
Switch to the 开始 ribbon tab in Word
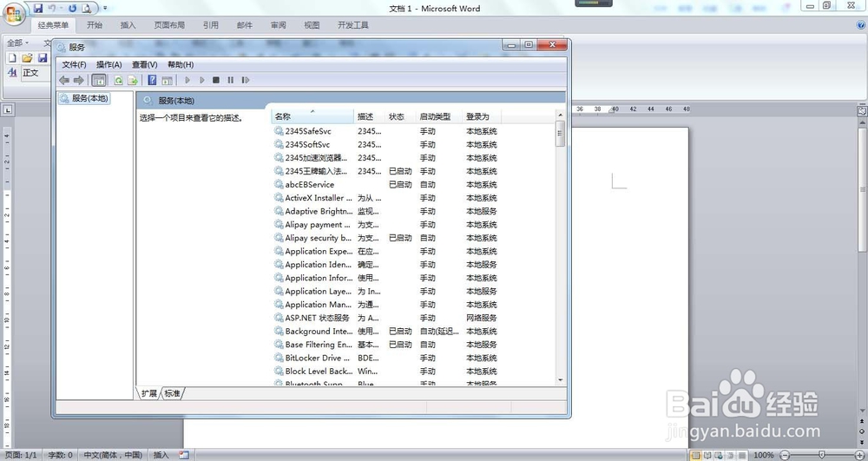(x=94, y=25)
